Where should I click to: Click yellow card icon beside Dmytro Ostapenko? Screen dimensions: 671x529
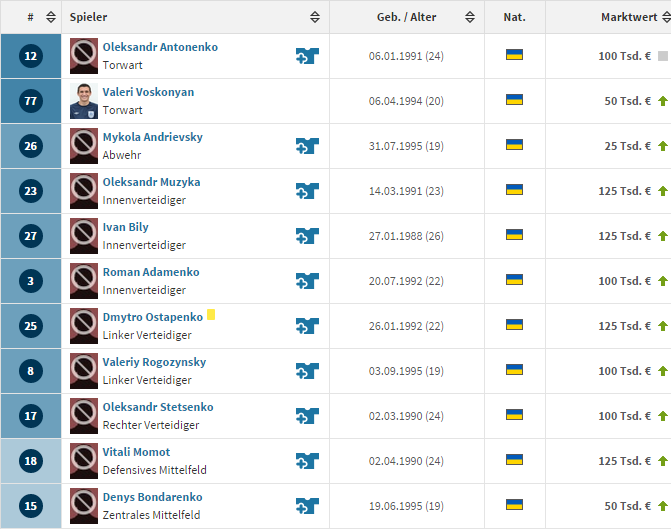pyautogui.click(x=211, y=316)
